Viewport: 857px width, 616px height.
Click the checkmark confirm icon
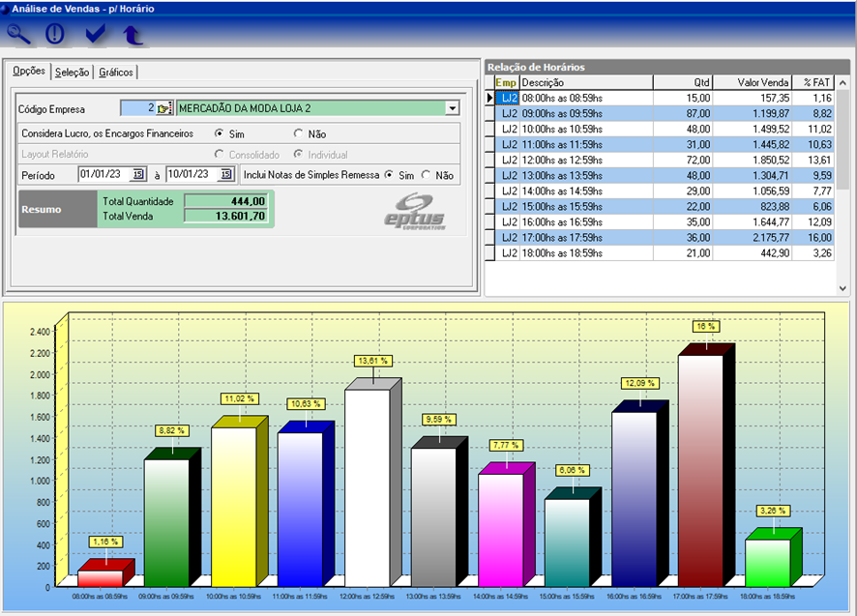pyautogui.click(x=95, y=35)
